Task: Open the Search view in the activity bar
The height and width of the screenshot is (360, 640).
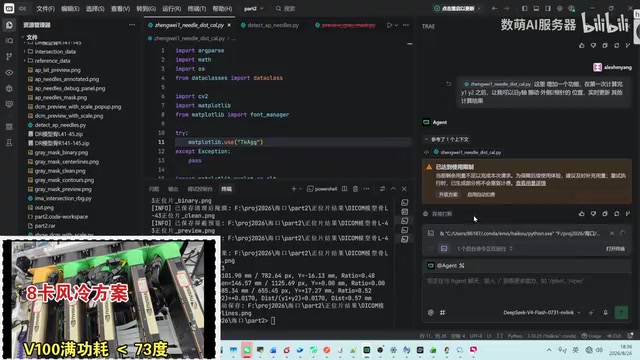Action: 9,41
